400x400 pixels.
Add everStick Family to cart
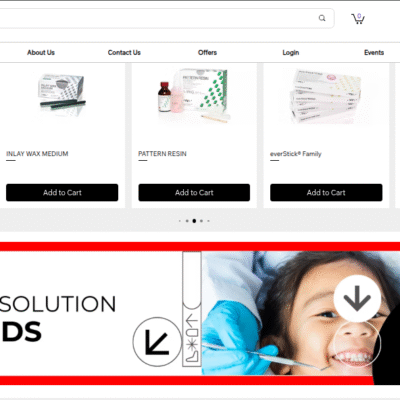(326, 192)
